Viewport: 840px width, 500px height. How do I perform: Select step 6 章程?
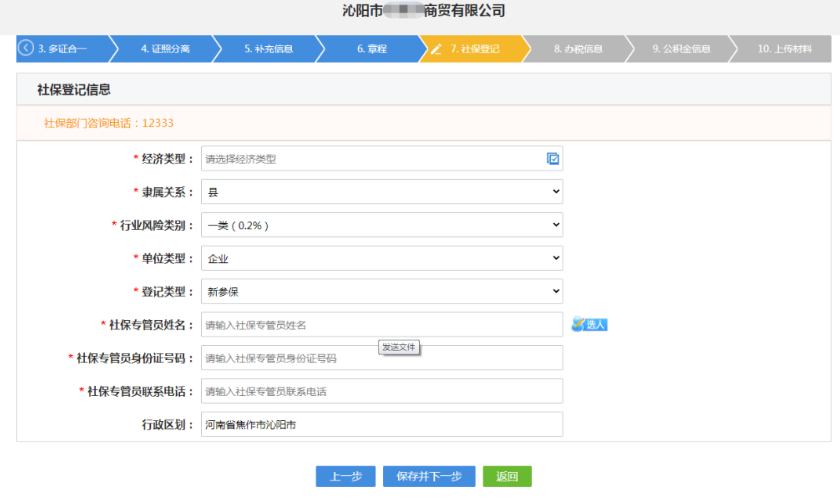point(371,48)
